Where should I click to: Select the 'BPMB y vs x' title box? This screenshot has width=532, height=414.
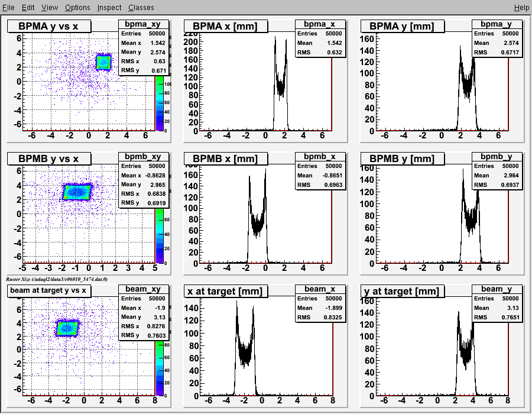pyautogui.click(x=49, y=159)
